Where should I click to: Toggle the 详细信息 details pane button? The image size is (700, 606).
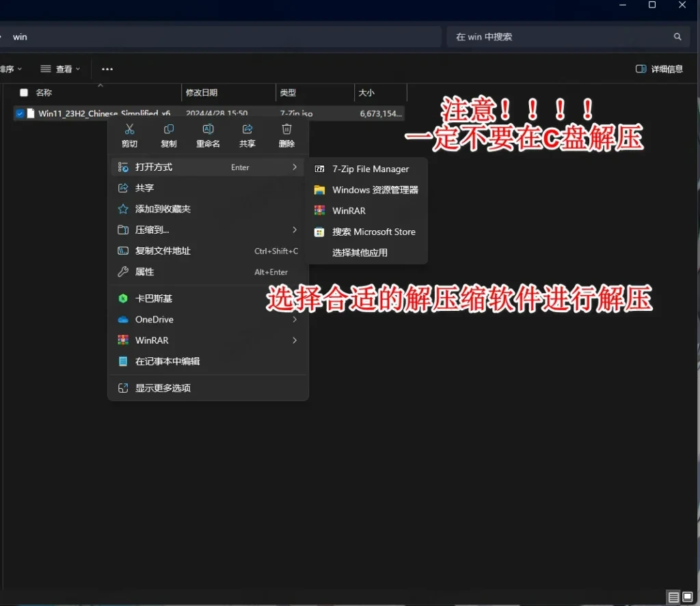[660, 69]
